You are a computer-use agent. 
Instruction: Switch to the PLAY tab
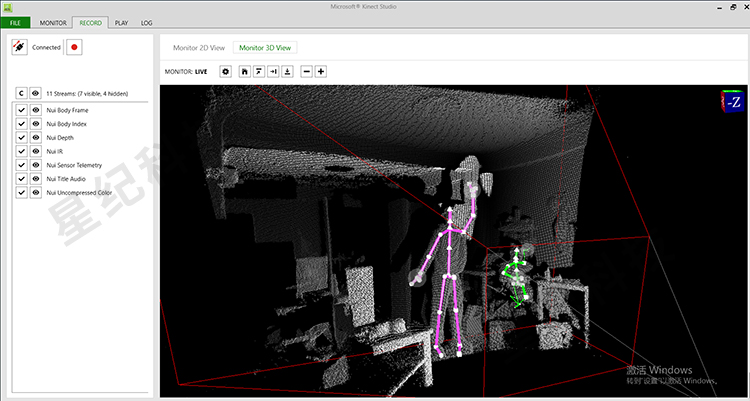(x=121, y=21)
